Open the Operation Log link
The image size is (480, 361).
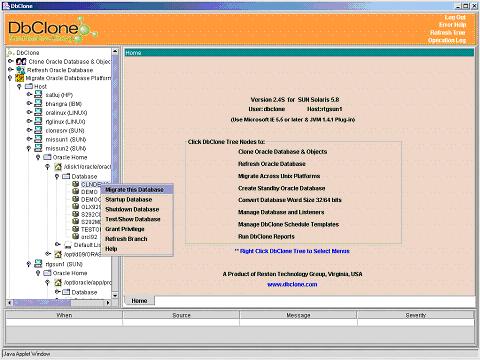coord(447,40)
